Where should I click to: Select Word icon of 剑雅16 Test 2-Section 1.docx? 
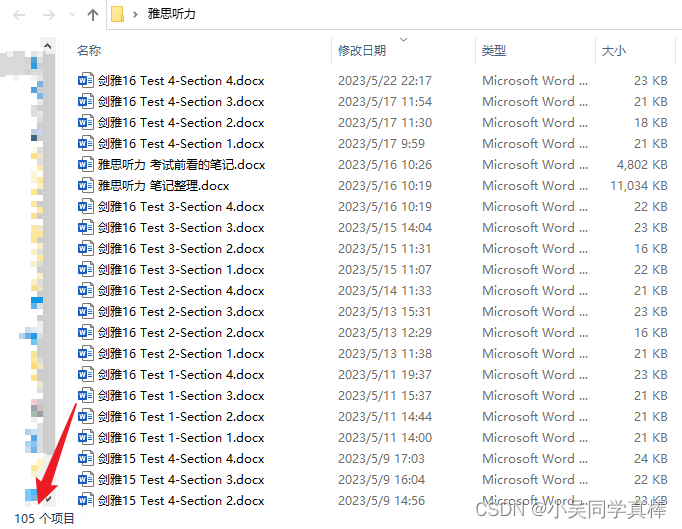click(86, 353)
